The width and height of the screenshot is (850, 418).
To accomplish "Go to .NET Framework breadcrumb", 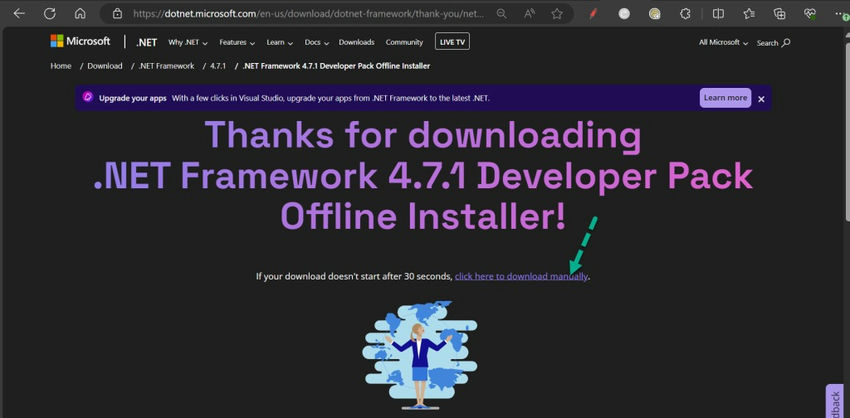I will 166,66.
